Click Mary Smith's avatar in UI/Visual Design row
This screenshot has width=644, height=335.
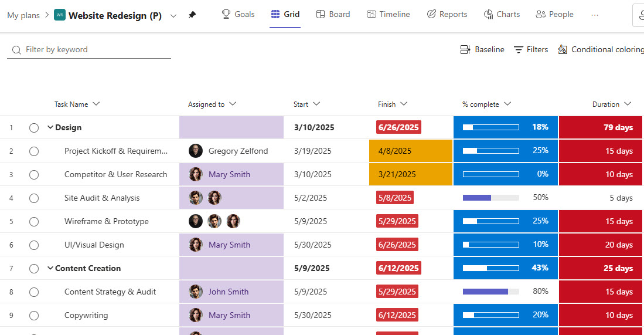196,245
